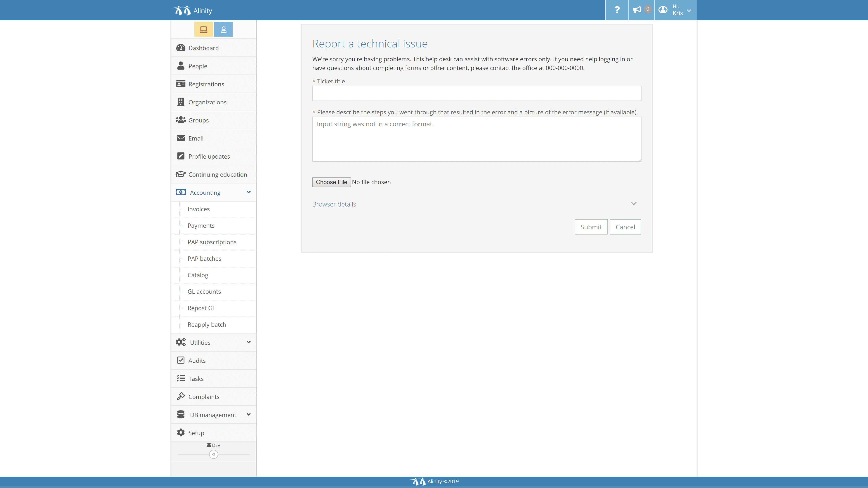Submit the technical issue ticket

pyautogui.click(x=591, y=227)
